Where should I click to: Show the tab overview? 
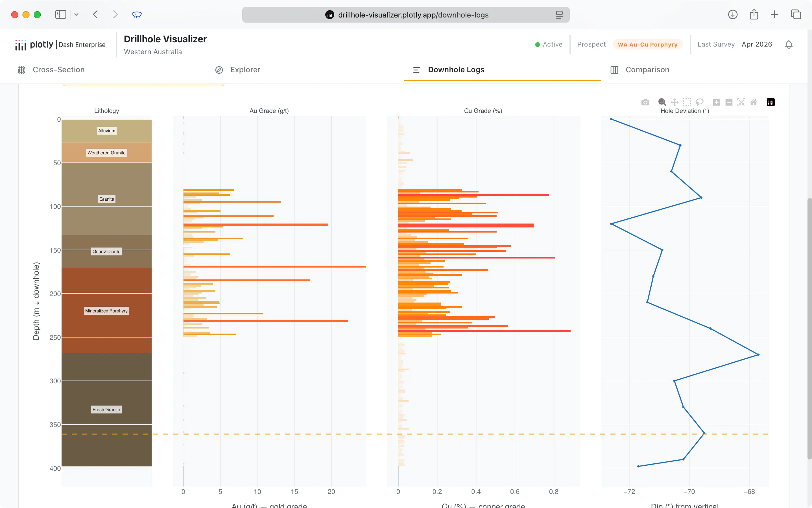796,14
